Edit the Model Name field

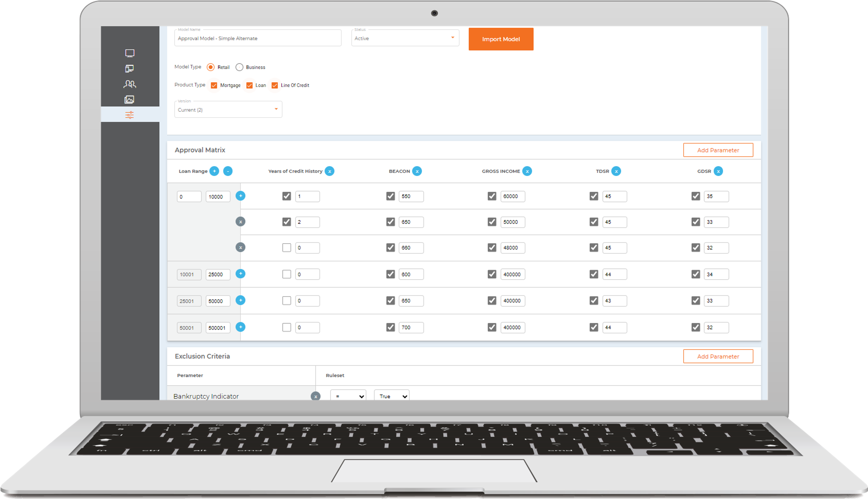[x=258, y=38]
